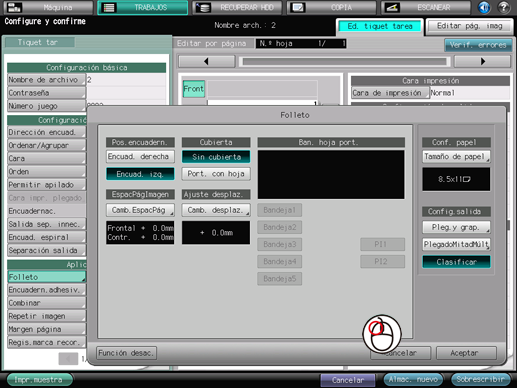
Task: Select Folleto application item
Action: 46,277
